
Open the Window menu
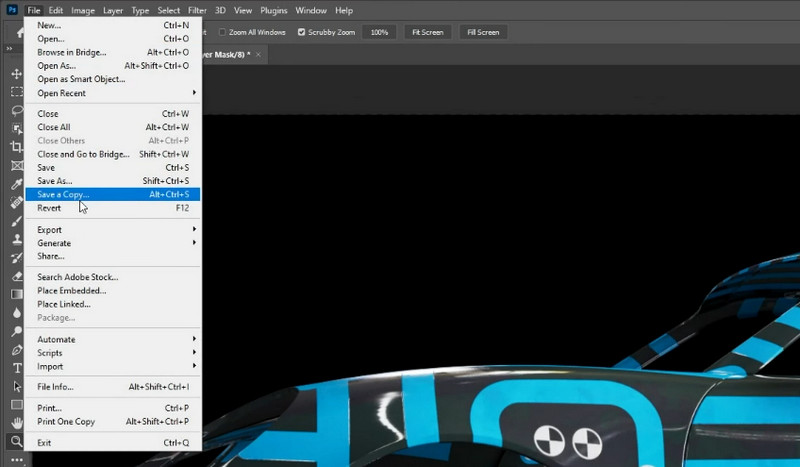pos(311,10)
